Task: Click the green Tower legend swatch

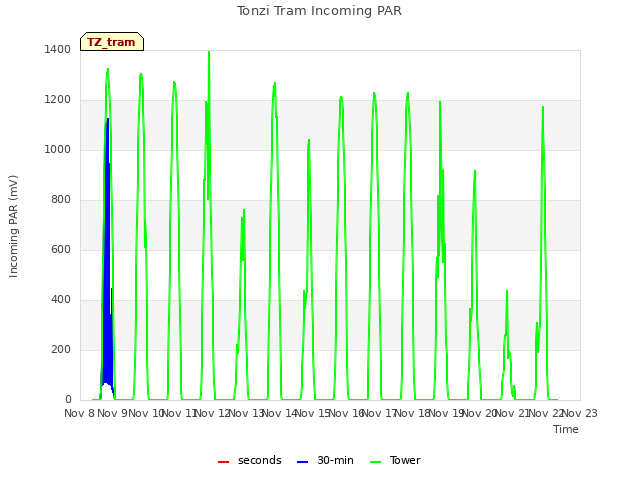Action: pyautogui.click(x=375, y=462)
